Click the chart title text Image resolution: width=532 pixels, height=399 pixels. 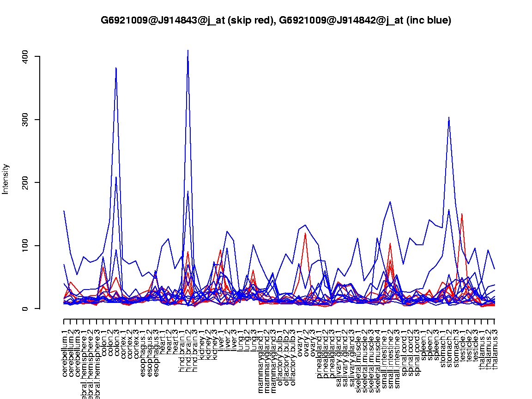276,20
